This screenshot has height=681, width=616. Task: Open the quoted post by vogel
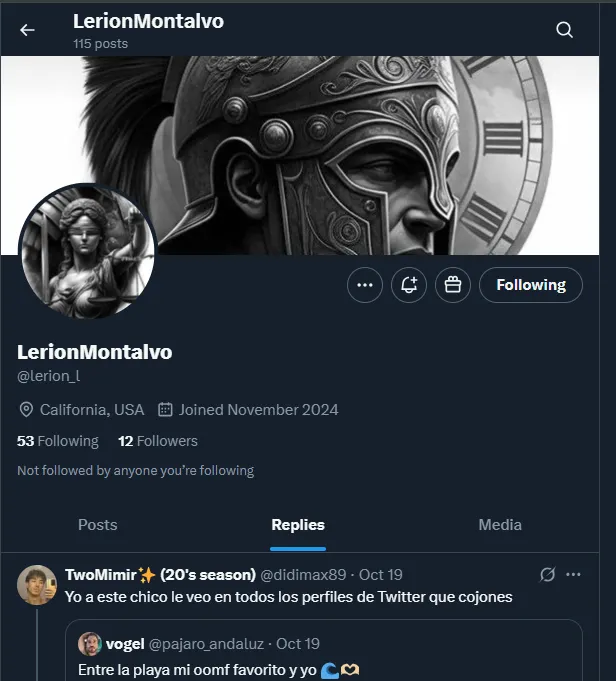pyautogui.click(x=330, y=660)
